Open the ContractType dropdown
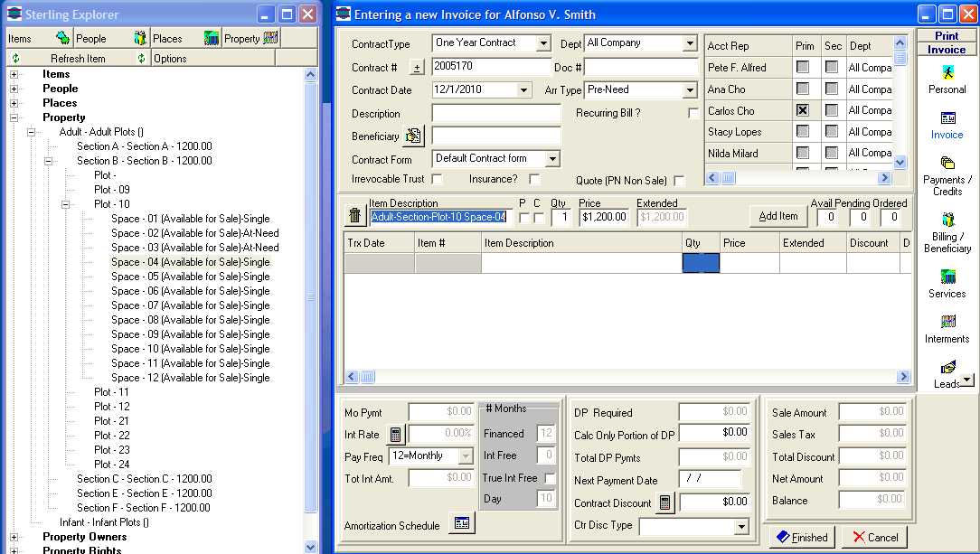Viewport: 980px width, 554px height. (x=542, y=43)
